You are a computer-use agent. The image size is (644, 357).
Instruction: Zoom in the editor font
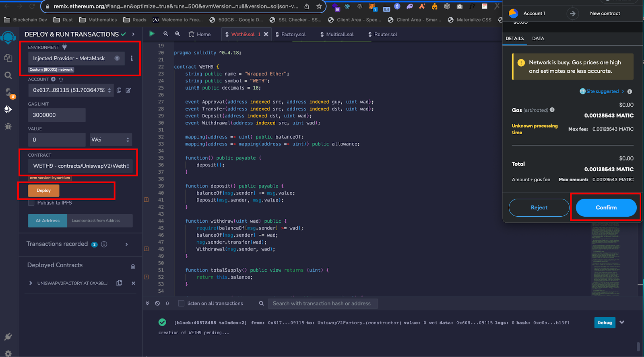coord(178,34)
